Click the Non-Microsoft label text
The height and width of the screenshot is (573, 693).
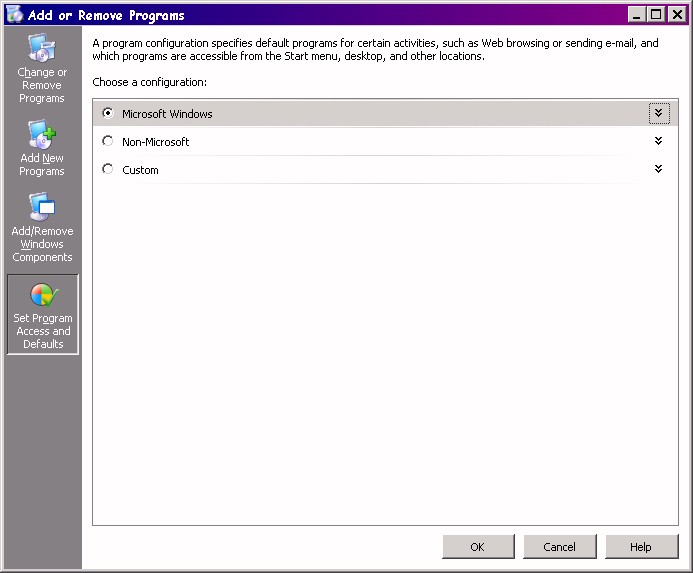pyautogui.click(x=156, y=142)
